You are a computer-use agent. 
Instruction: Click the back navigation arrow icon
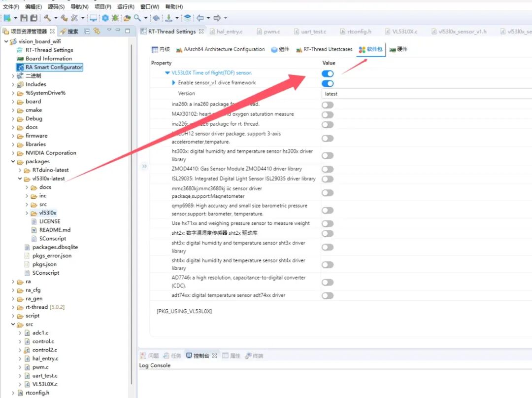point(200,18)
